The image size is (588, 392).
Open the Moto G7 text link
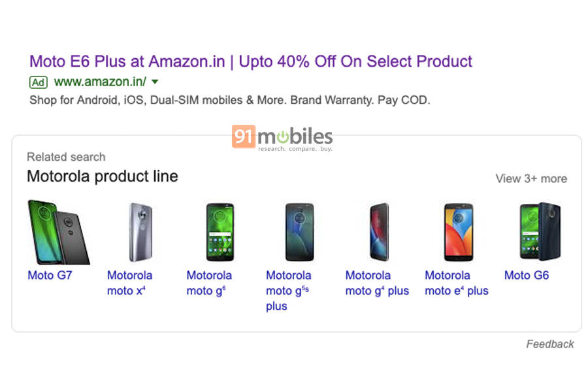coord(50,275)
